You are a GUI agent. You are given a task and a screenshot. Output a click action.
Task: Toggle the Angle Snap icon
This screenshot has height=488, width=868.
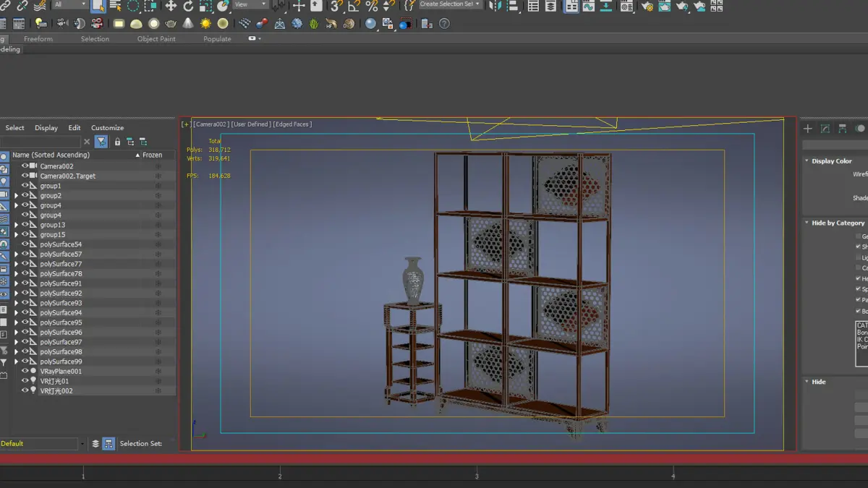354,6
